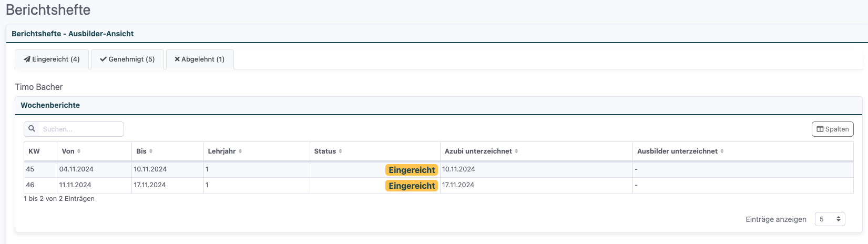This screenshot has height=244, width=868.
Task: Switch to the Genehmigt (5) tab
Action: pyautogui.click(x=127, y=59)
